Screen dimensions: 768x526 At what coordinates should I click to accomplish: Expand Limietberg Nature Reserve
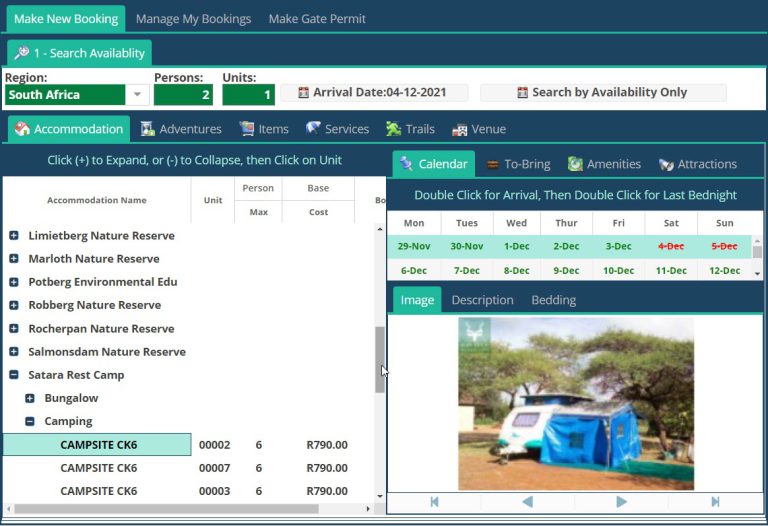[14, 236]
